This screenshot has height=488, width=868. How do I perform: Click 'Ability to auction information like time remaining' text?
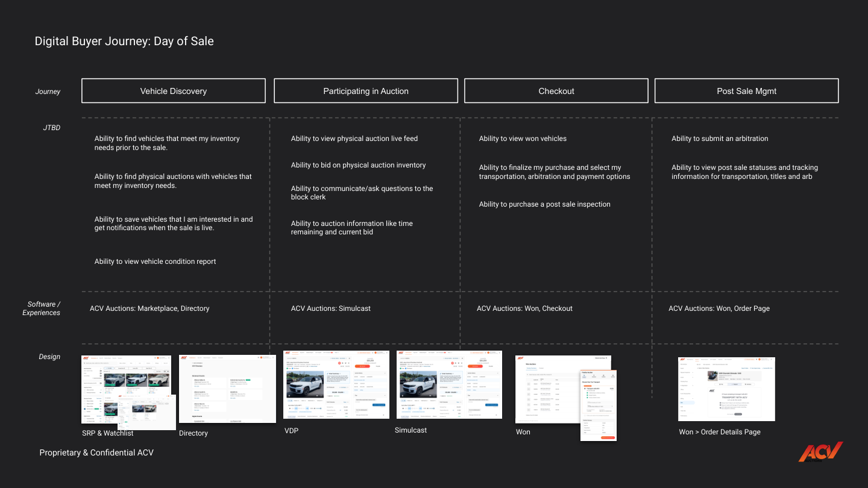pos(352,228)
